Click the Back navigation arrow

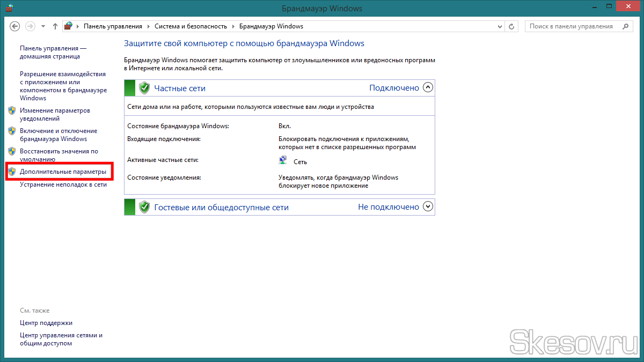coord(15,26)
